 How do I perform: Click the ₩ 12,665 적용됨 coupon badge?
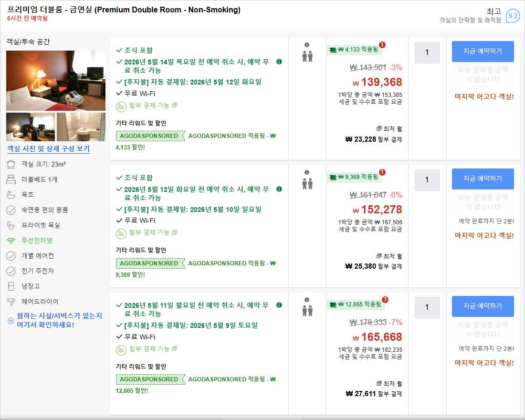pyautogui.click(x=356, y=304)
